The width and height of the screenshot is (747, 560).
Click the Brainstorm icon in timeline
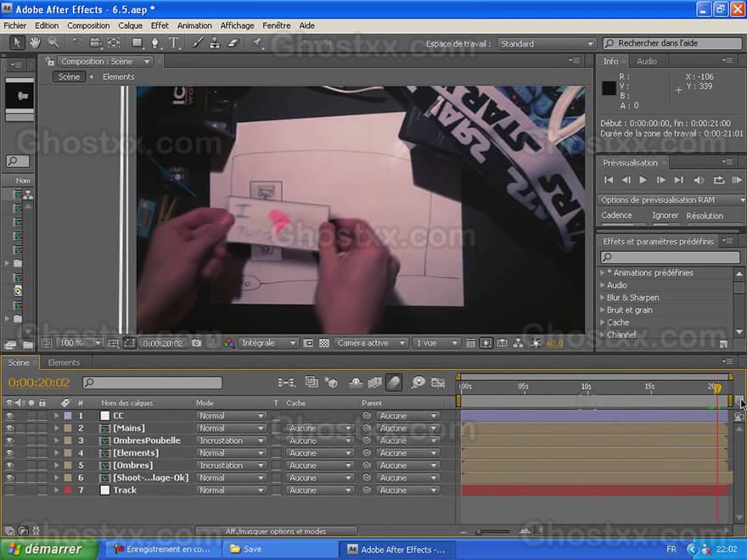[x=418, y=383]
